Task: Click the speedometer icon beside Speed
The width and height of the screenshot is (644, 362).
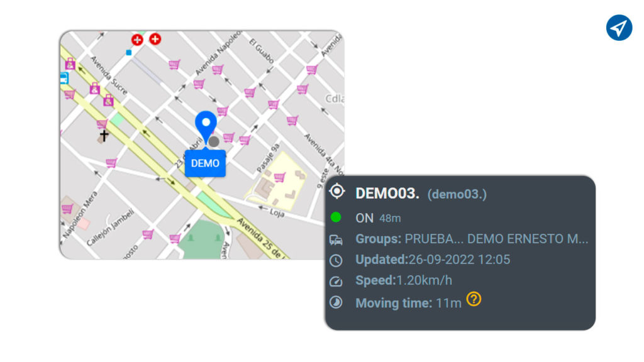Action: (336, 282)
